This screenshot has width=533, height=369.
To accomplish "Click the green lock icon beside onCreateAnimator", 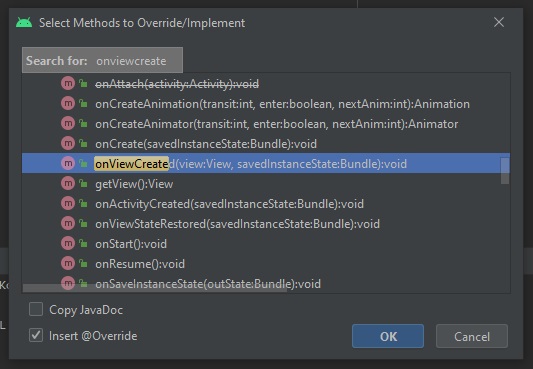I will click(83, 123).
